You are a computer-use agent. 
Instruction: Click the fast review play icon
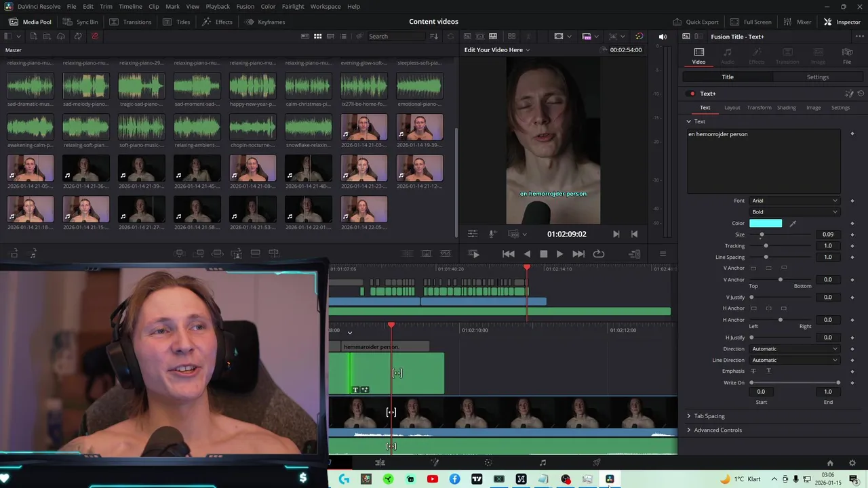(x=474, y=253)
